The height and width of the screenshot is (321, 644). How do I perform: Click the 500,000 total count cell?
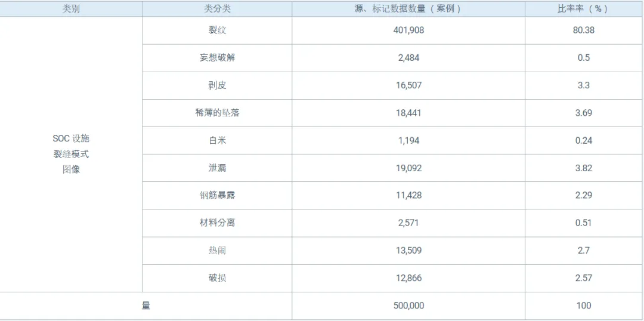pos(408,305)
